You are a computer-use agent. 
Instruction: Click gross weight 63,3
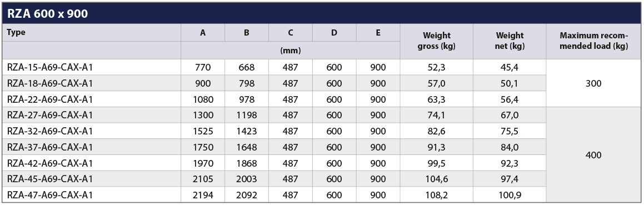(437, 99)
